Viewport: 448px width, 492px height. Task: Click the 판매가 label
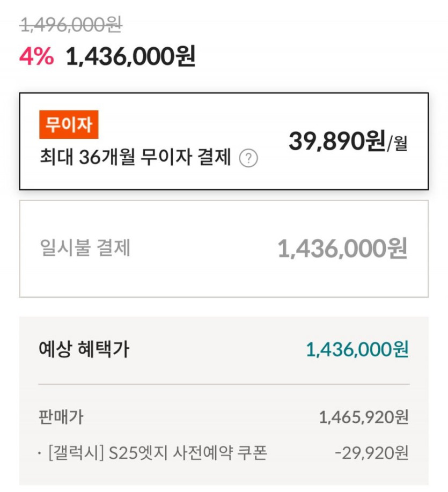click(x=61, y=416)
